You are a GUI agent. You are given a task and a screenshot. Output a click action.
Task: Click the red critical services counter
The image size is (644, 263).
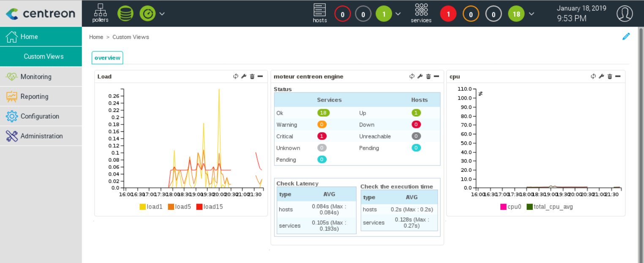coord(448,14)
